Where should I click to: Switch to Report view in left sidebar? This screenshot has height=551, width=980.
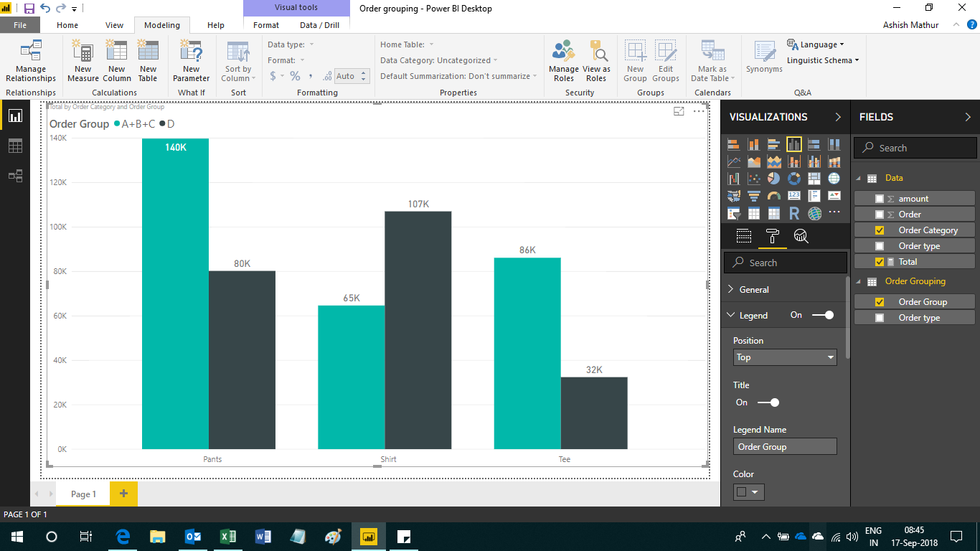click(x=15, y=116)
